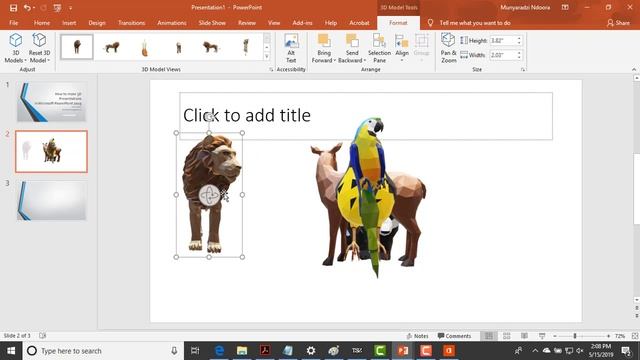Image resolution: width=640 pixels, height=360 pixels.
Task: Open the Selection Pane
Action: tap(379, 48)
